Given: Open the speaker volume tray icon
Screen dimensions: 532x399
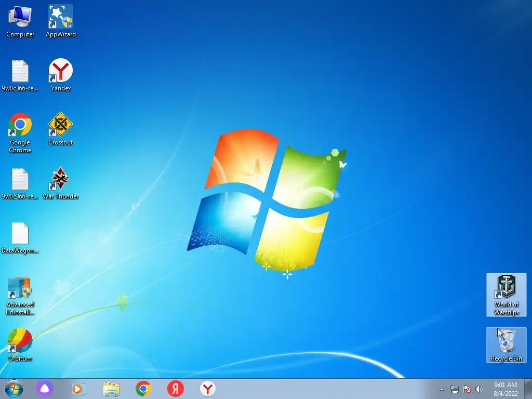Looking at the screenshot, I should [x=479, y=389].
